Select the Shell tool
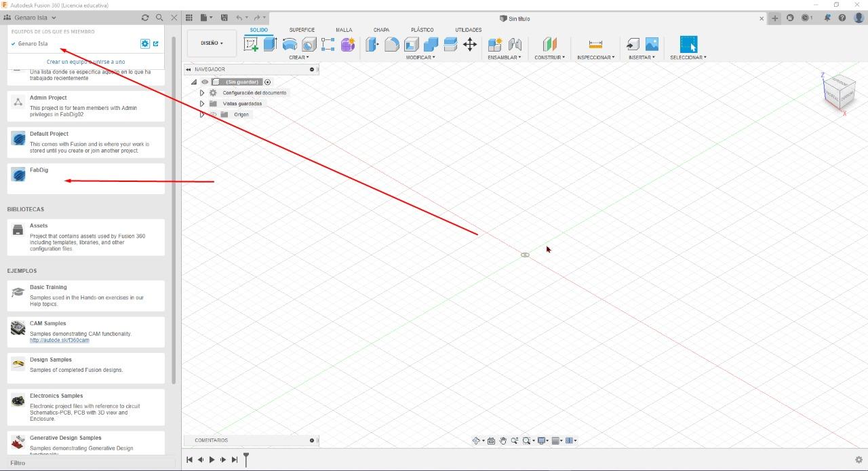The image size is (868, 471). [412, 45]
